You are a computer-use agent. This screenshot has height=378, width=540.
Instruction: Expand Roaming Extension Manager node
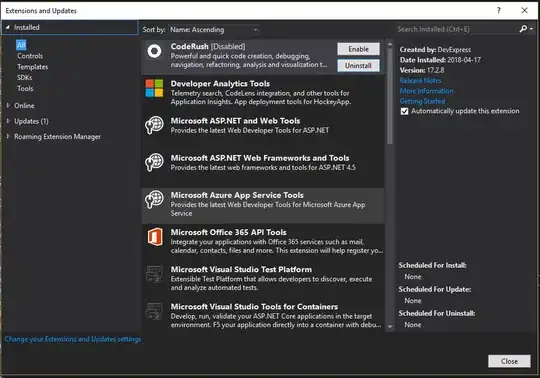pos(8,136)
